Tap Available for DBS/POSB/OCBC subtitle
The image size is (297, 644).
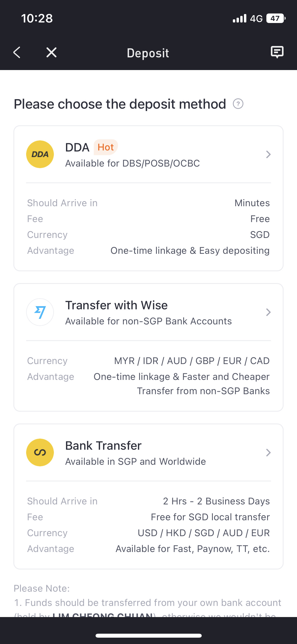point(133,163)
